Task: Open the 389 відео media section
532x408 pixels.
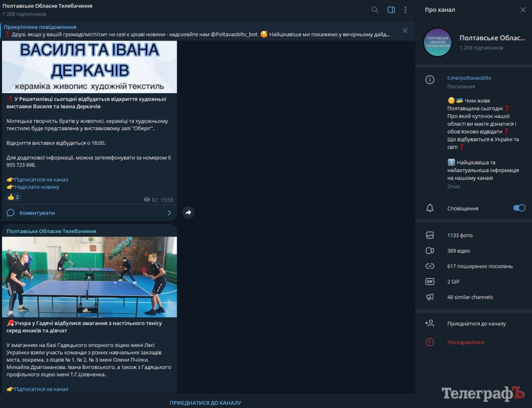Action: click(458, 251)
